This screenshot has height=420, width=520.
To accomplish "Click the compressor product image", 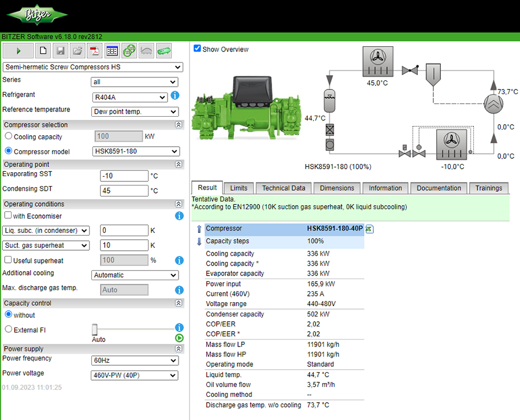I will pos(247,109).
